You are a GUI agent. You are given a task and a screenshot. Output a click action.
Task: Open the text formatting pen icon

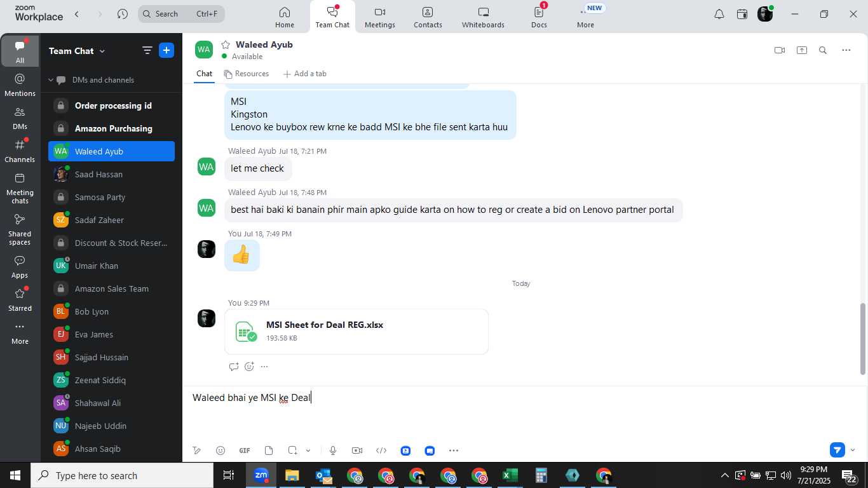tap(197, 451)
